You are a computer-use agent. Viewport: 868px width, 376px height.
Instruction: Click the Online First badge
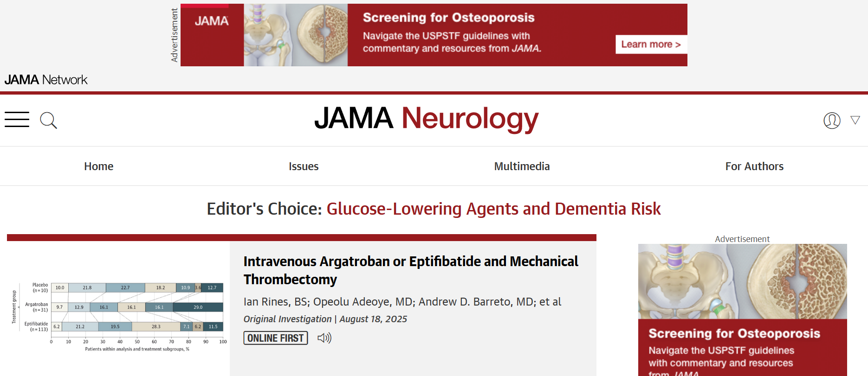click(x=276, y=338)
